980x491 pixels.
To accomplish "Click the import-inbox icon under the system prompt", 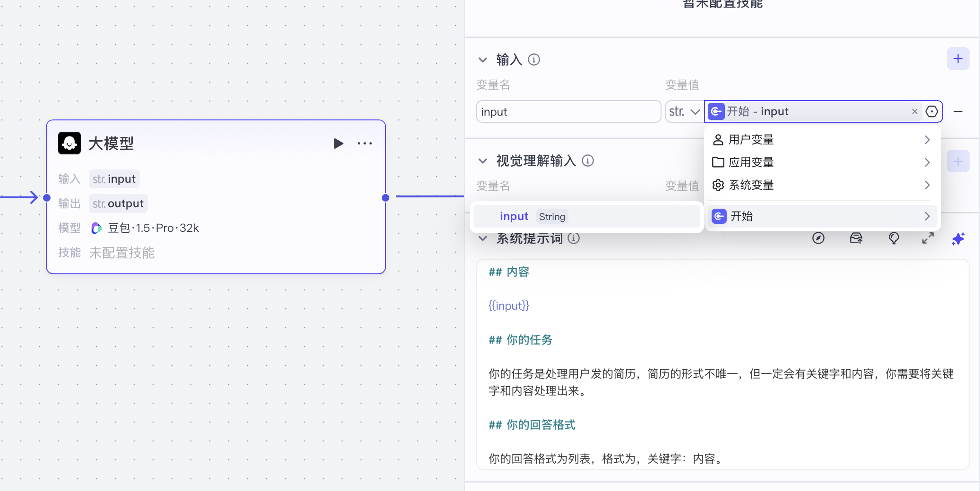I will point(856,239).
